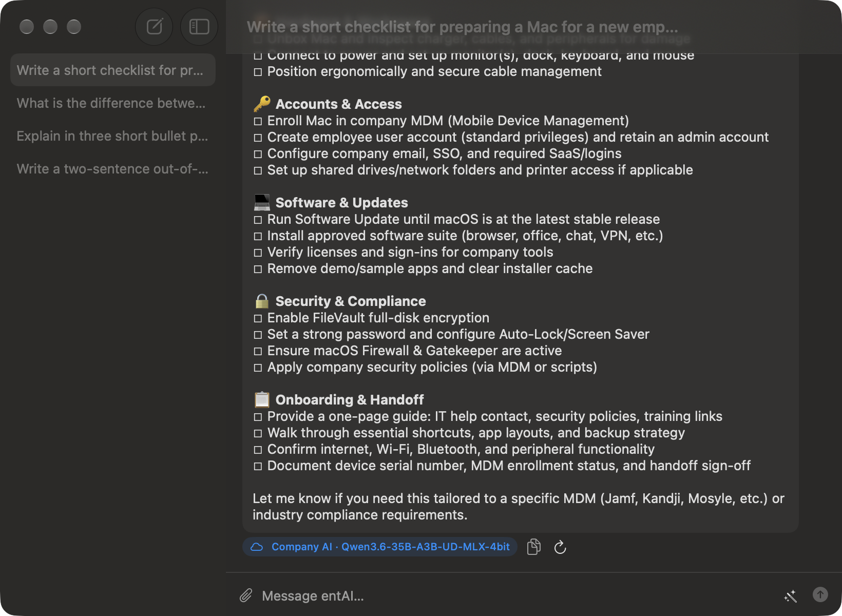Open chat 'Explain in three short bullet p...'
The height and width of the screenshot is (616, 842).
click(x=113, y=136)
